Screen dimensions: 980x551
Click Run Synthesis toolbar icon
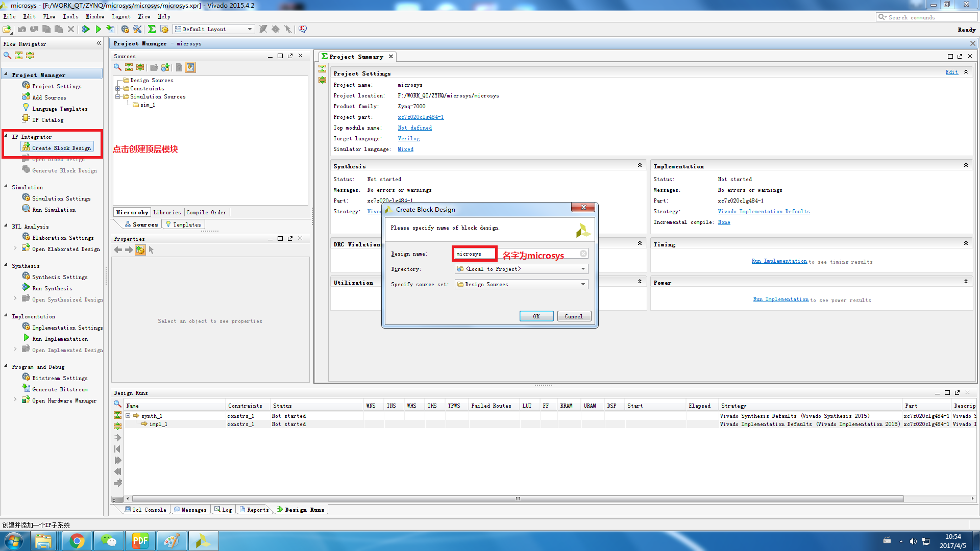coord(86,29)
